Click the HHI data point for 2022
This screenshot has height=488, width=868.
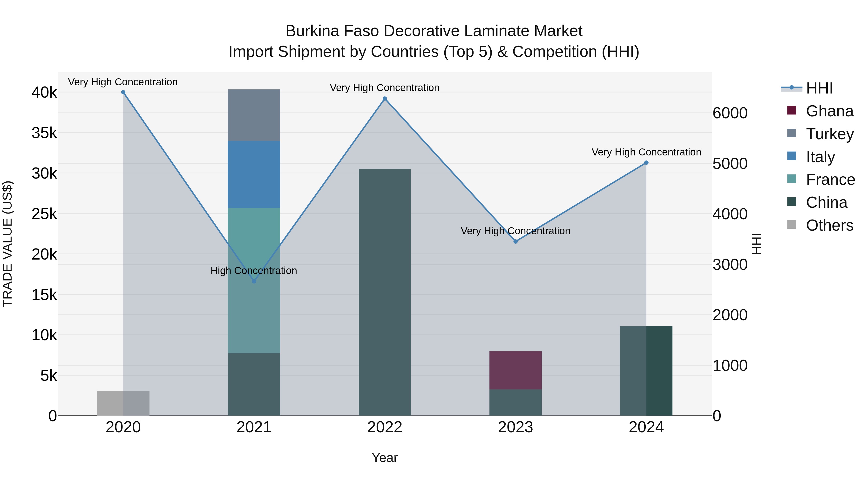pos(385,99)
